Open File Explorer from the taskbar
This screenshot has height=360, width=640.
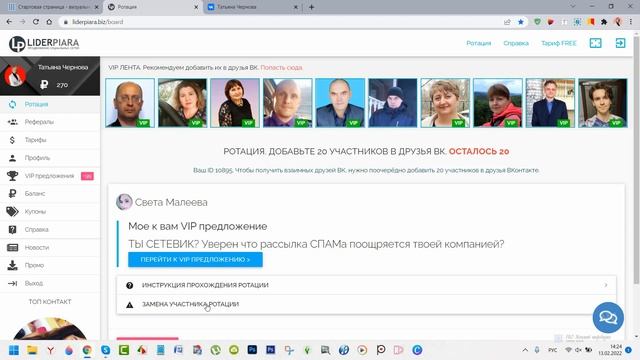pos(32,350)
